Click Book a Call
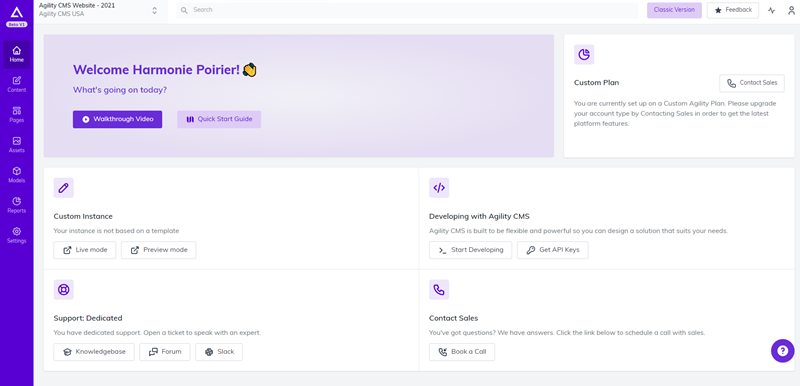The image size is (800, 386). click(x=462, y=352)
